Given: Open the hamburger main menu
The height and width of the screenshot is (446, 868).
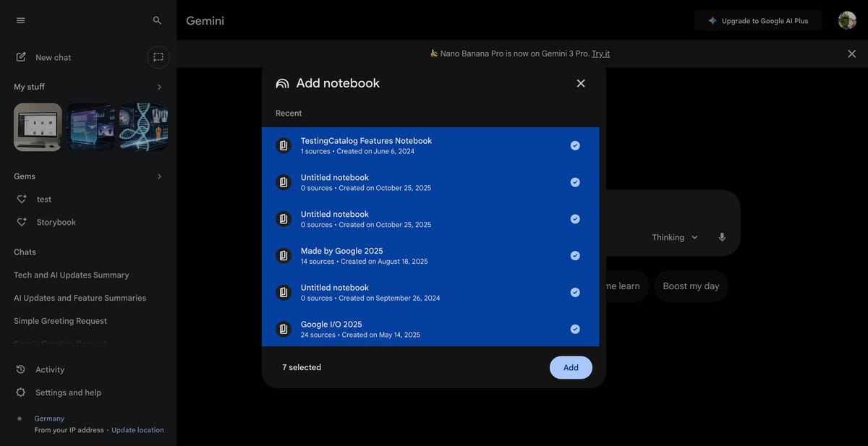Looking at the screenshot, I should [x=20, y=20].
